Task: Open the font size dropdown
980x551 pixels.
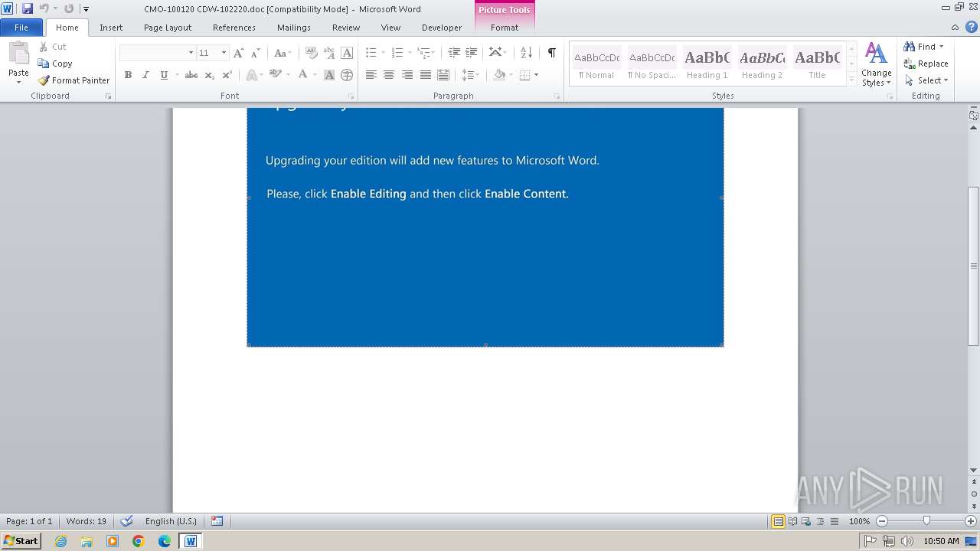Action: 224,53
